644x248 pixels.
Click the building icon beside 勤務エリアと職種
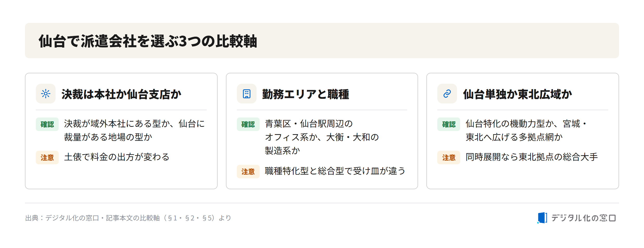246,94
